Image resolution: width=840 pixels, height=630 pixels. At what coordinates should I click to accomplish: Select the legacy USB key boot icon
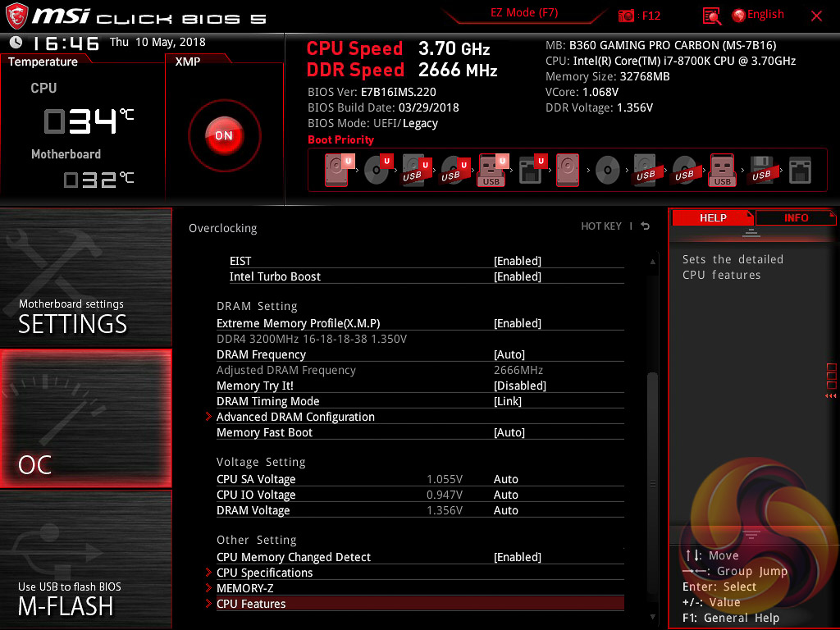point(723,170)
